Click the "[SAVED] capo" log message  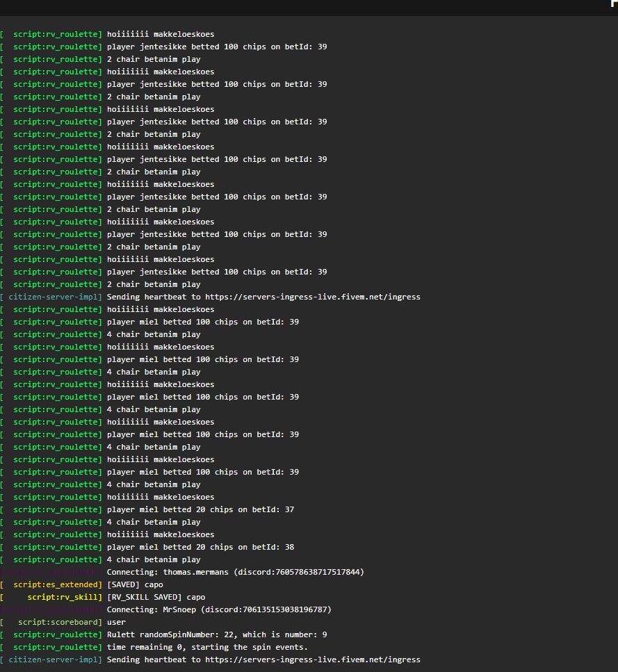point(135,584)
